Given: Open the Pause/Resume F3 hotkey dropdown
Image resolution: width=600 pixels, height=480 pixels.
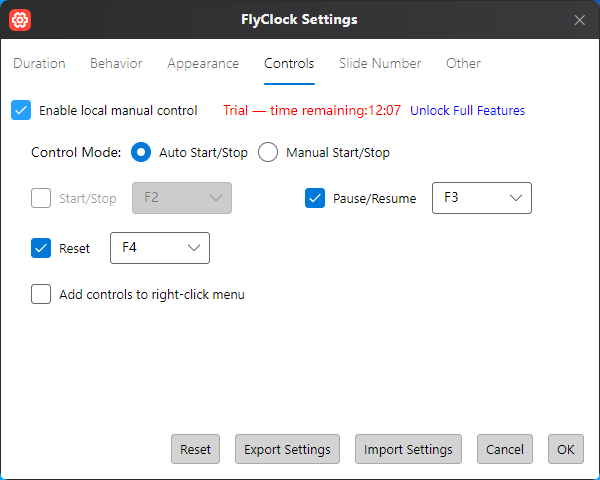Looking at the screenshot, I should [x=482, y=198].
